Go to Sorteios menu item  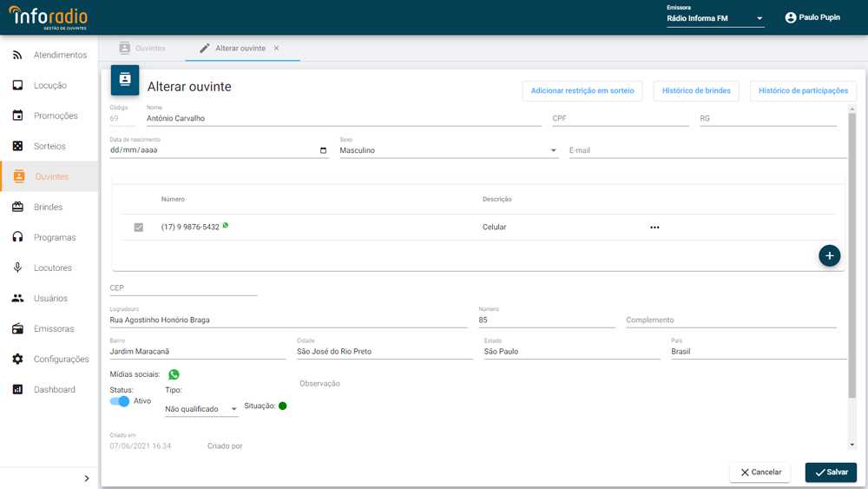49,146
